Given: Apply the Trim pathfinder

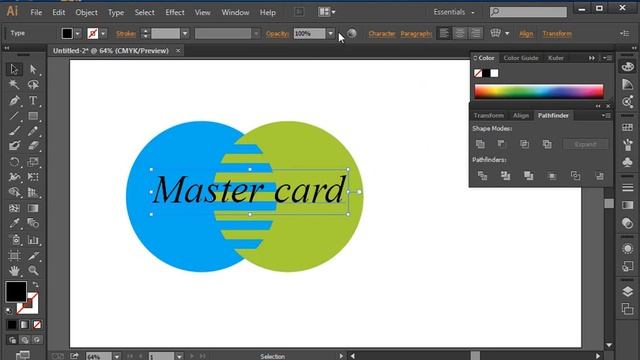Looking at the screenshot, I should [x=505, y=176].
